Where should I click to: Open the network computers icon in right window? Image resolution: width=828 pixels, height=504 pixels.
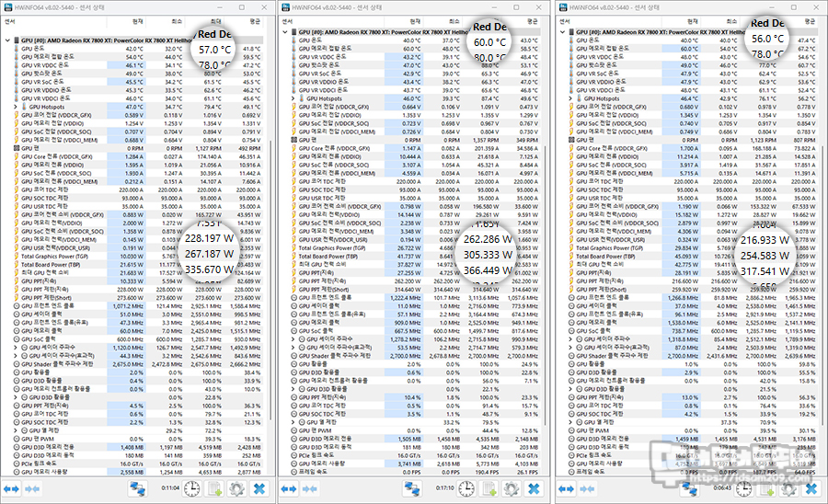pyautogui.click(x=688, y=489)
